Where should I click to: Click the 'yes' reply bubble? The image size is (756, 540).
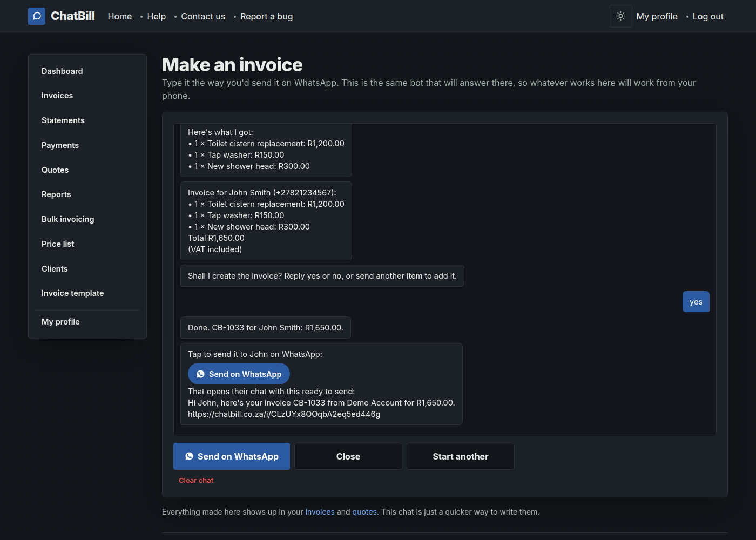point(696,302)
